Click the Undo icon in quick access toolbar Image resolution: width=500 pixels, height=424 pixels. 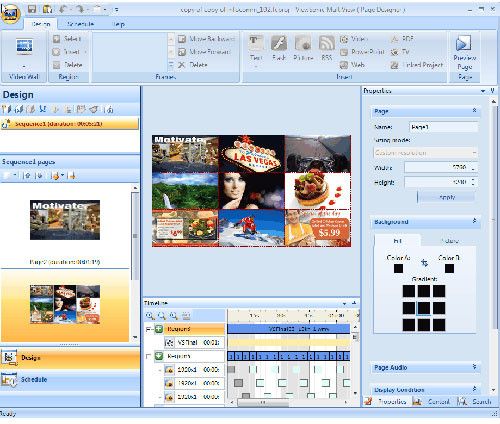click(x=64, y=9)
